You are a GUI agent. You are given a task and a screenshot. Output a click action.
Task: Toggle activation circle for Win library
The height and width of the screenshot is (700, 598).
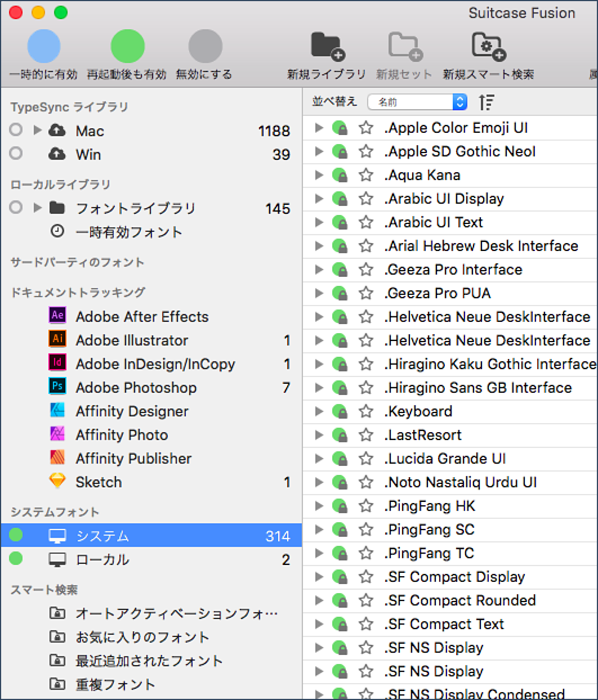(x=16, y=153)
